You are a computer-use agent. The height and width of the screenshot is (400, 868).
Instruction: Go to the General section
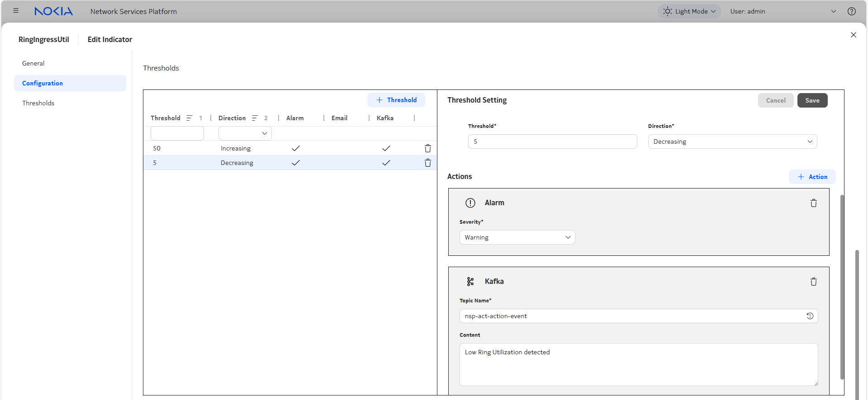[33, 63]
